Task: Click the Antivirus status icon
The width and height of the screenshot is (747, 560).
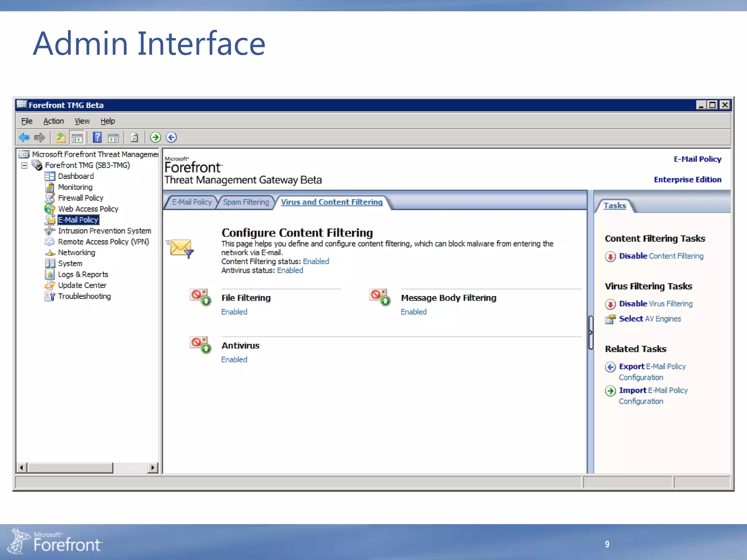Action: click(200, 345)
